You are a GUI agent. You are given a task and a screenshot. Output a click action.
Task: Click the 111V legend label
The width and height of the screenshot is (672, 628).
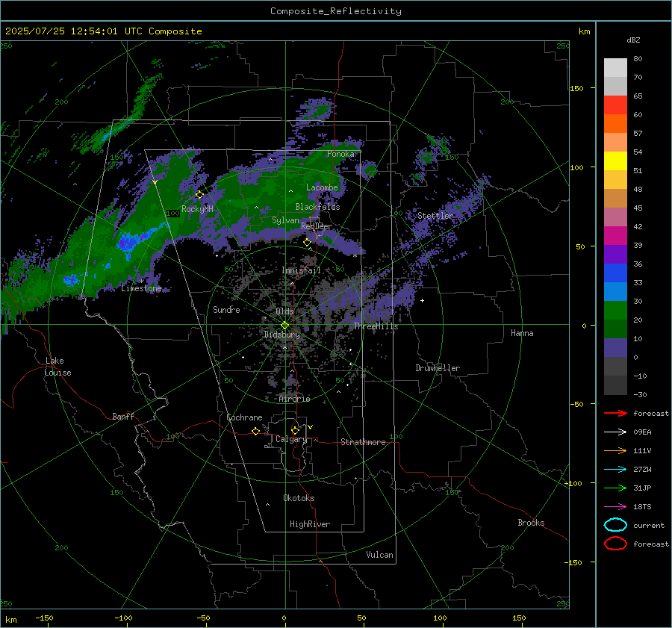coord(642,450)
